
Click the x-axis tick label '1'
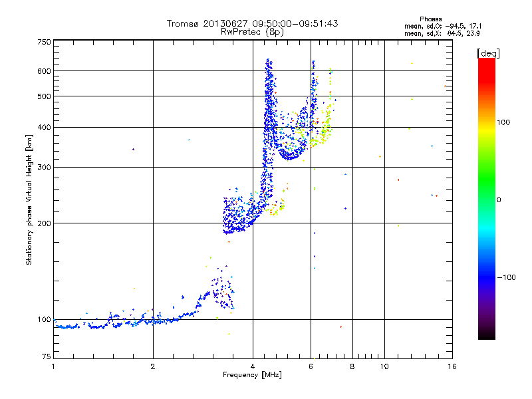53,366
